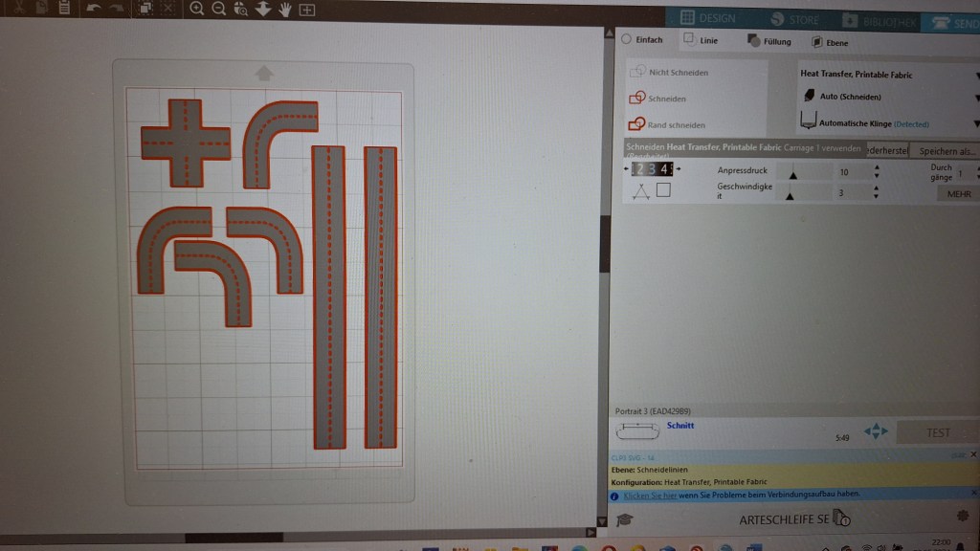The height and width of the screenshot is (551, 980).
Task: Select the Schneiden cut option
Action: [658, 99]
